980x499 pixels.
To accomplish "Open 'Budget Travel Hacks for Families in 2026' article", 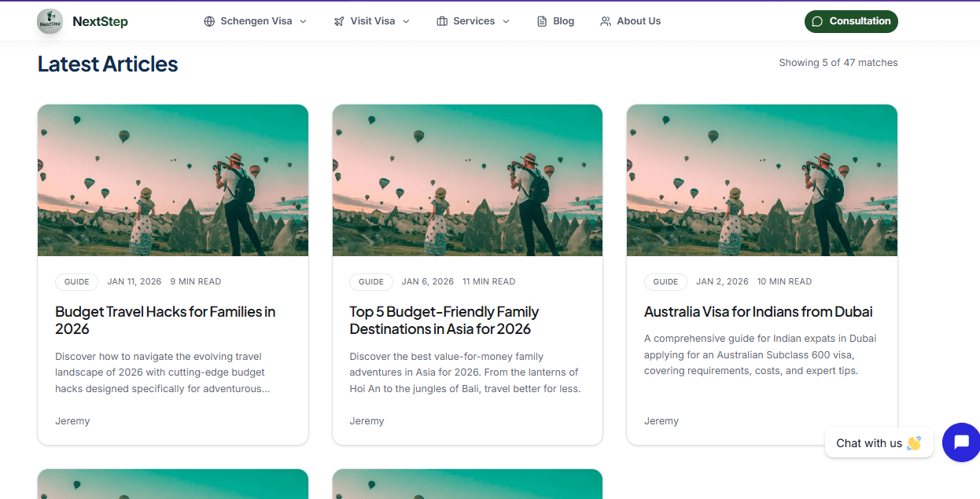I will click(165, 320).
